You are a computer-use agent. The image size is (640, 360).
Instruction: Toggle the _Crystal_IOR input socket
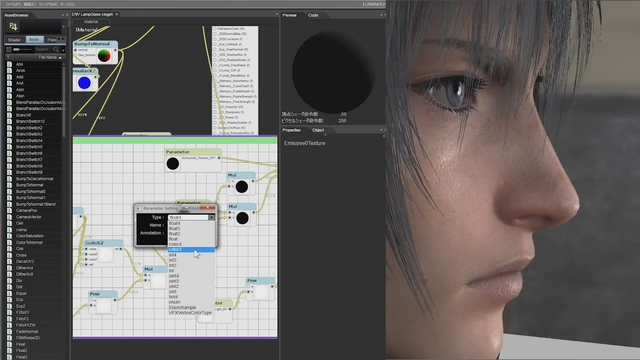(215, 71)
